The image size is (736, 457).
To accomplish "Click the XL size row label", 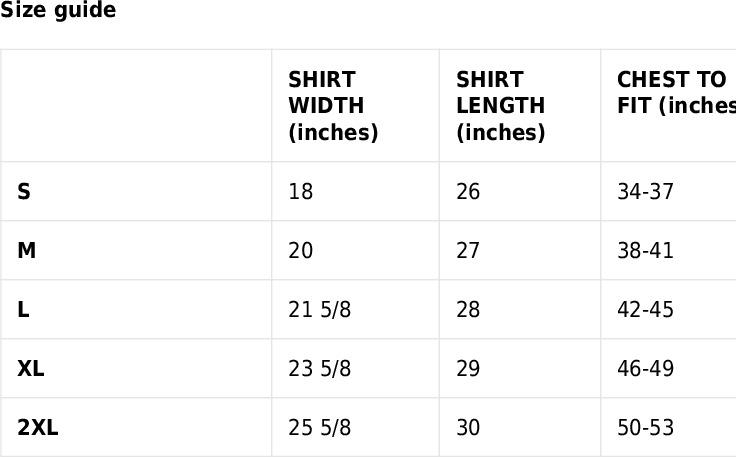I will coord(31,369).
